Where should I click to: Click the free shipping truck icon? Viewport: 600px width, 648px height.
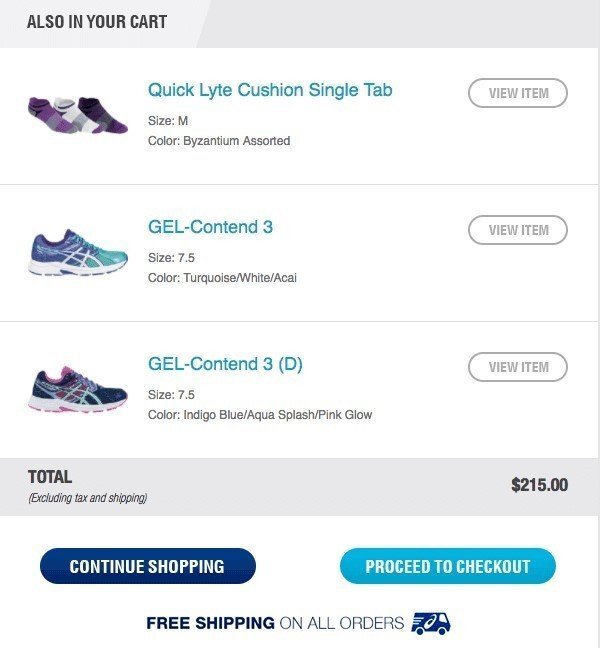click(x=431, y=623)
